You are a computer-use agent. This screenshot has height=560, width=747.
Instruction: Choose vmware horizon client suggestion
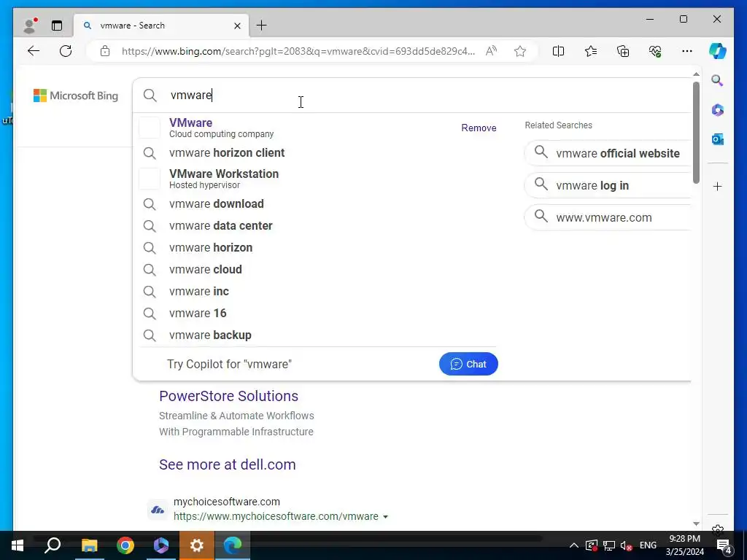point(317,153)
